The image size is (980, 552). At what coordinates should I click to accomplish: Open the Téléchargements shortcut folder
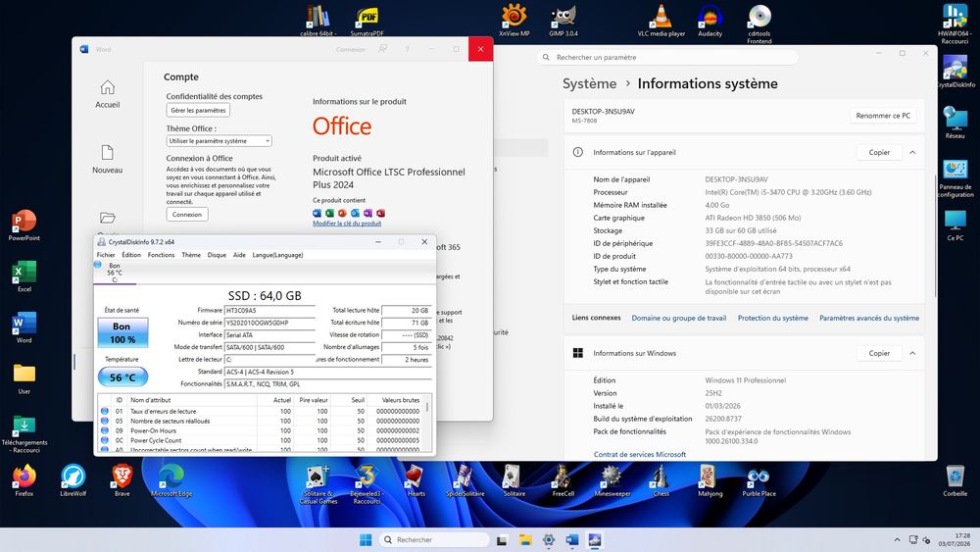pos(24,433)
